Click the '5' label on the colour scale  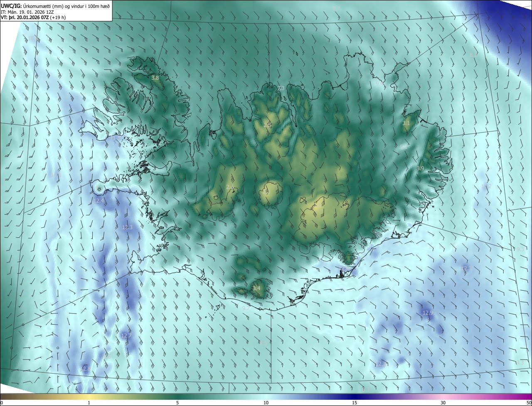coord(177,403)
